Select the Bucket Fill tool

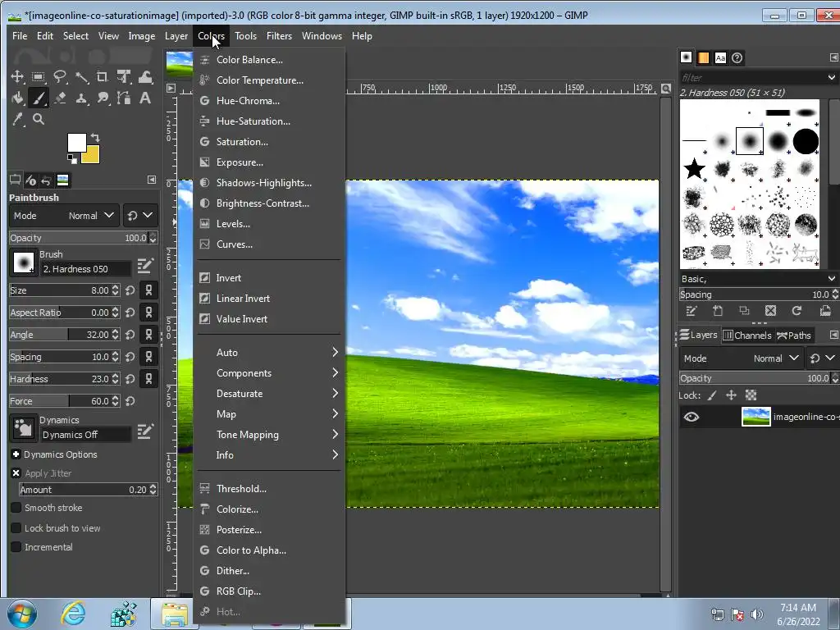17,98
